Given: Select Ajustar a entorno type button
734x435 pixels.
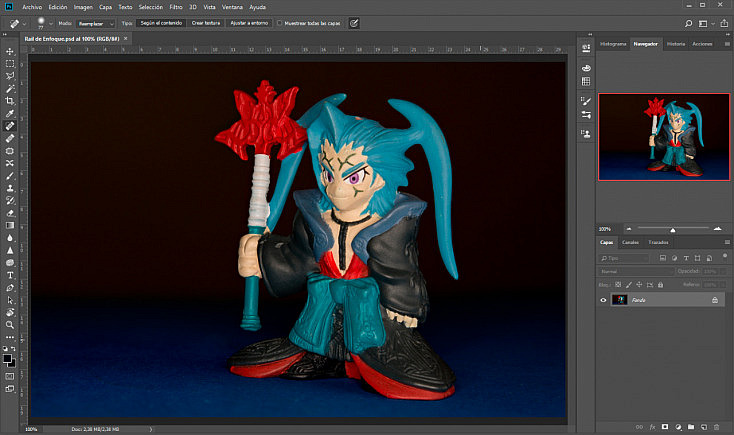Looking at the screenshot, I should (249, 23).
